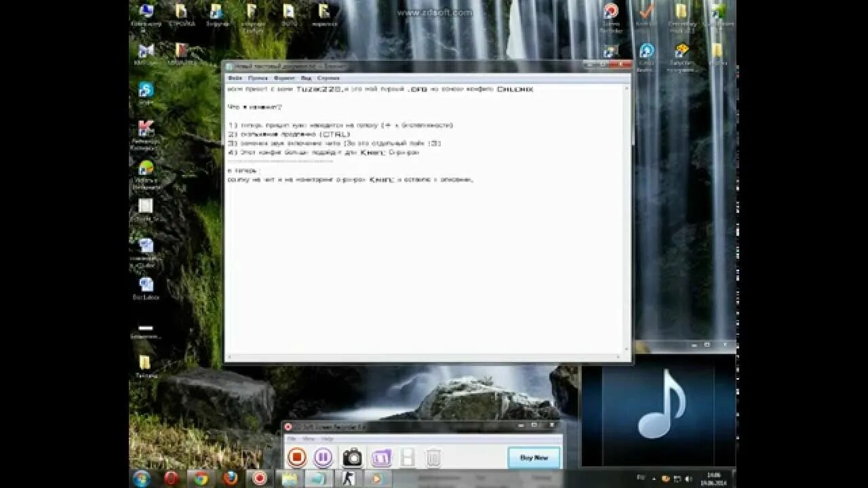Open Notepad's Справка menu
Viewport: 868px width, 488px height.
pyautogui.click(x=328, y=78)
